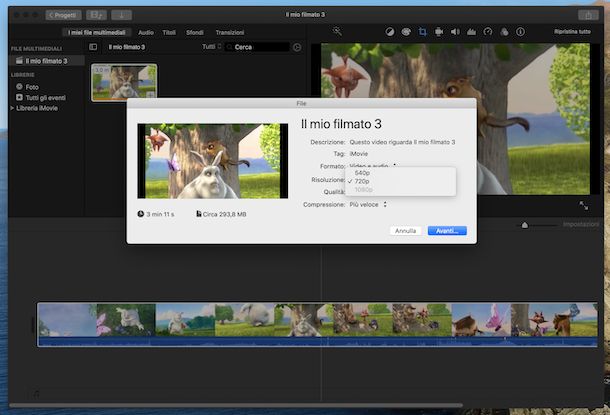Open the speed gauge tool

pos(488,32)
